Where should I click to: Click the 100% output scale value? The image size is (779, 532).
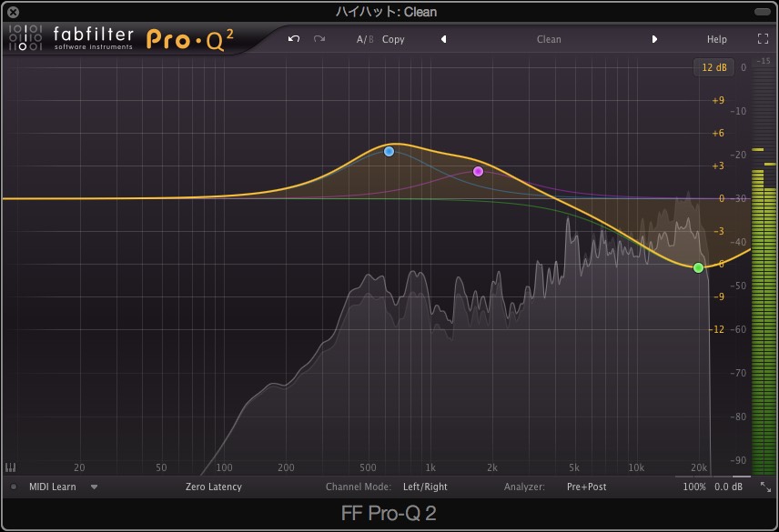tap(694, 487)
